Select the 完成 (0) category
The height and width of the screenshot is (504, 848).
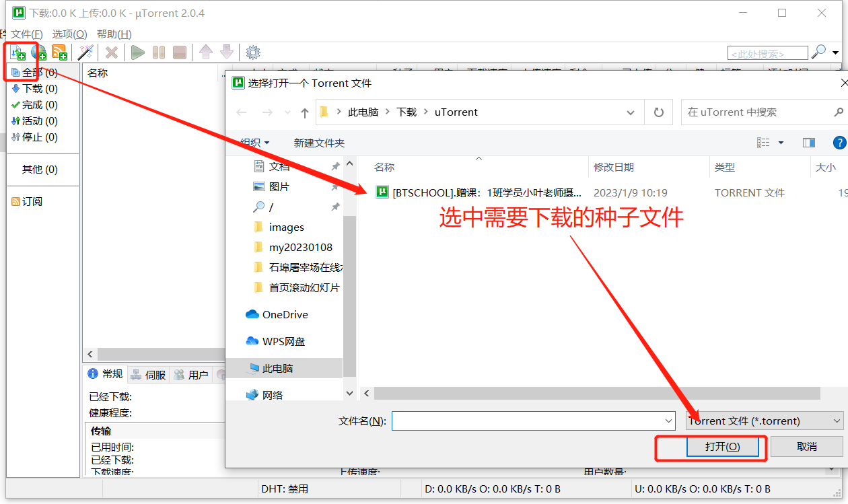[43, 104]
